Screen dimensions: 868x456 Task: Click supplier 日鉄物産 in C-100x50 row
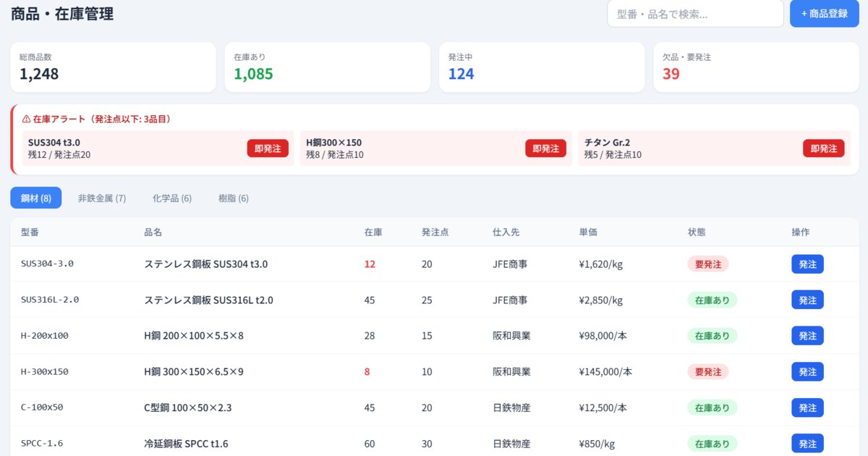(x=511, y=408)
